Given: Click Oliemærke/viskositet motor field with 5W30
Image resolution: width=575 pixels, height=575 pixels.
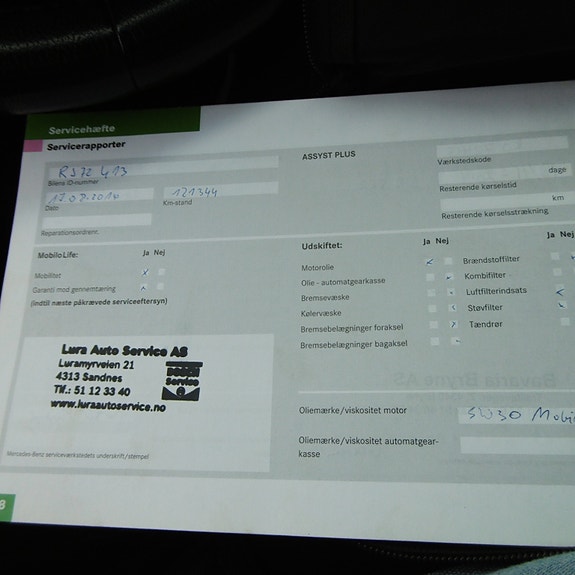Looking at the screenshot, I should 517,415.
